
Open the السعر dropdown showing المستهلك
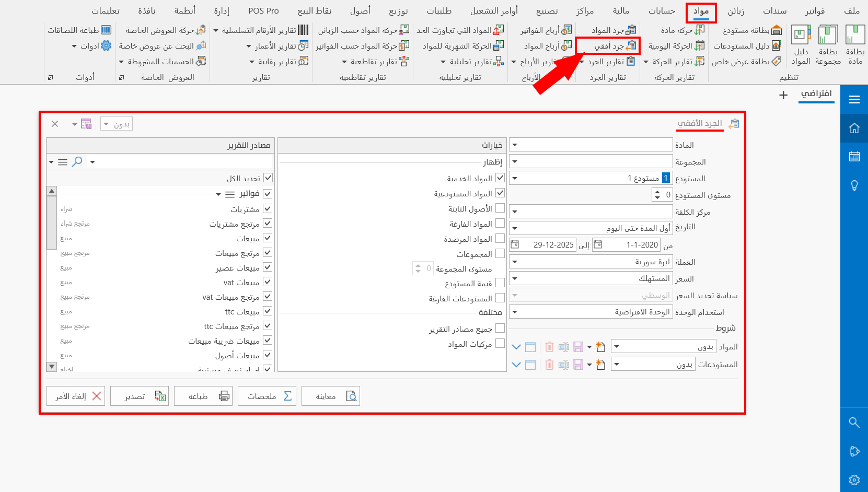pyautogui.click(x=514, y=278)
